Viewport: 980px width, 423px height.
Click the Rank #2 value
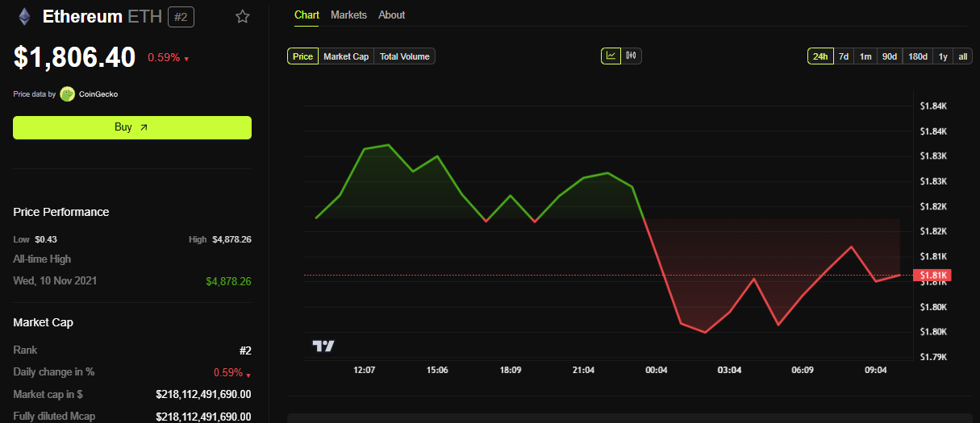coord(245,350)
